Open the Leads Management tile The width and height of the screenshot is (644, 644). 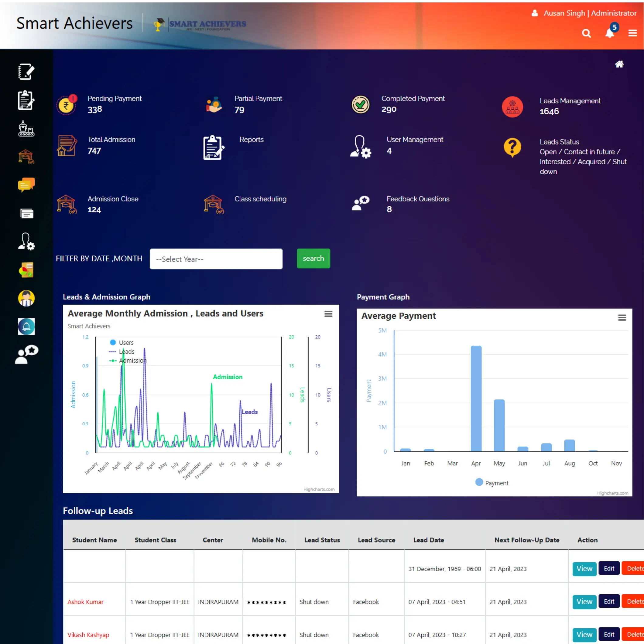tap(570, 101)
